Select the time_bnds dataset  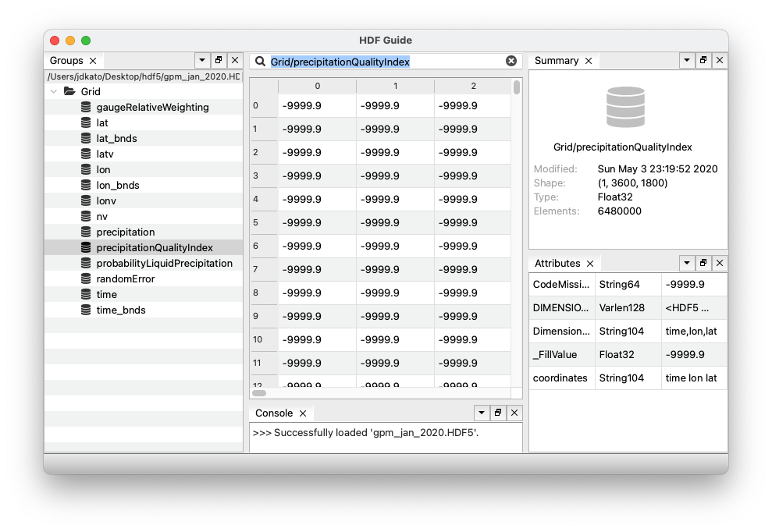coord(120,310)
